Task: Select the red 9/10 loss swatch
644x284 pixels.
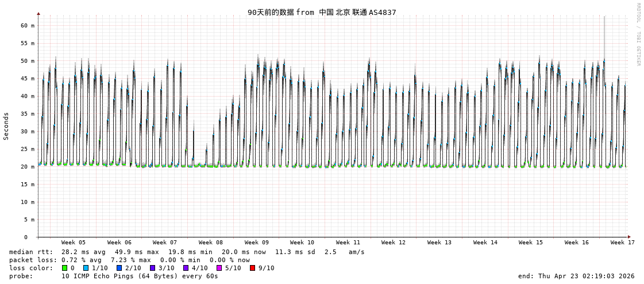Action: [x=253, y=268]
